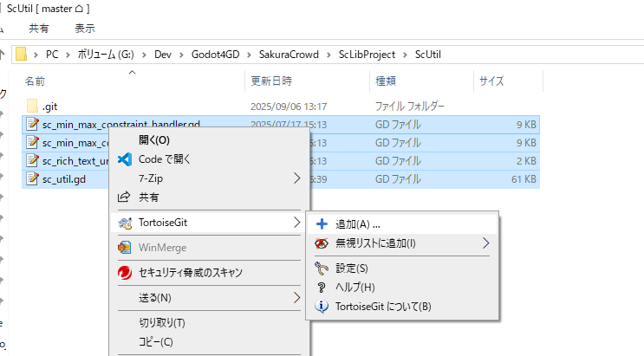Click the wrench icon for 設定(S)
Viewport: 644px width, 356px height.
322,269
